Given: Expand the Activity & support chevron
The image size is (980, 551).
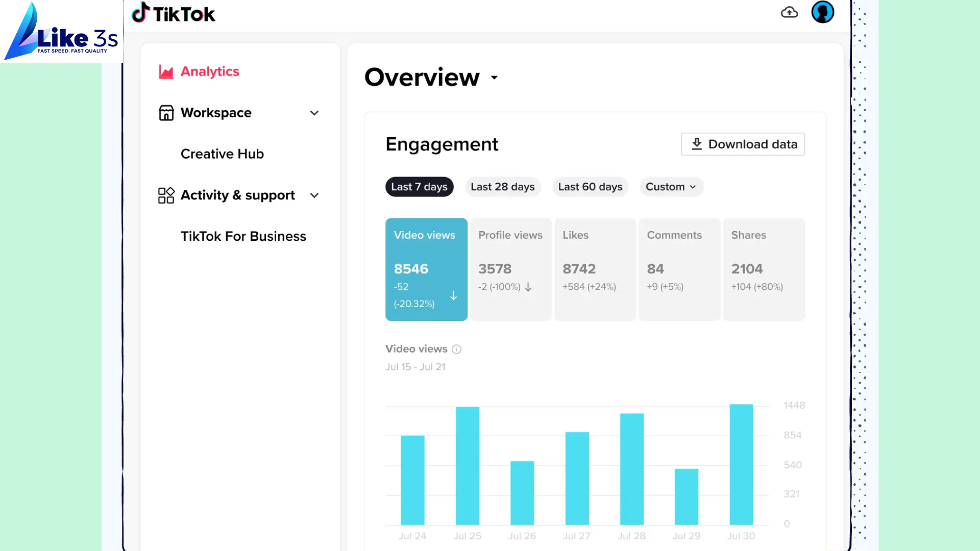Looking at the screenshot, I should tap(314, 195).
